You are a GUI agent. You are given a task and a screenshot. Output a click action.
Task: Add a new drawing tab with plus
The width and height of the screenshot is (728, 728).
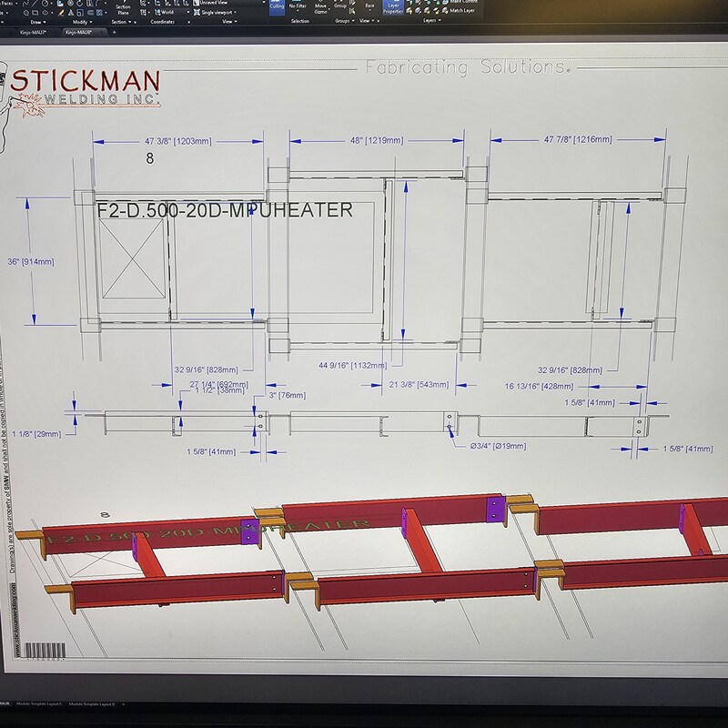[x=114, y=32]
